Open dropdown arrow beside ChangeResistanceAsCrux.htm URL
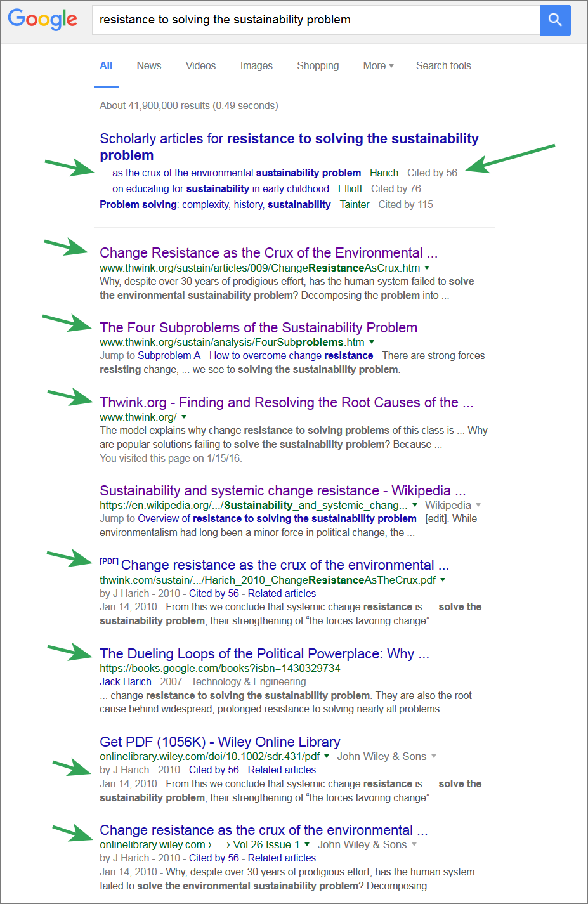The image size is (588, 904). coord(427,268)
